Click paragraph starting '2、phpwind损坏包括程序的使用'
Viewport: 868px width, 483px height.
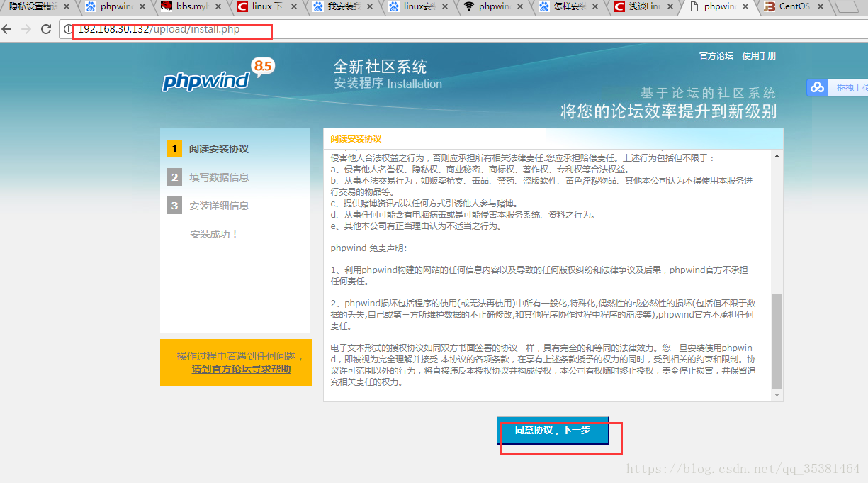tap(543, 315)
